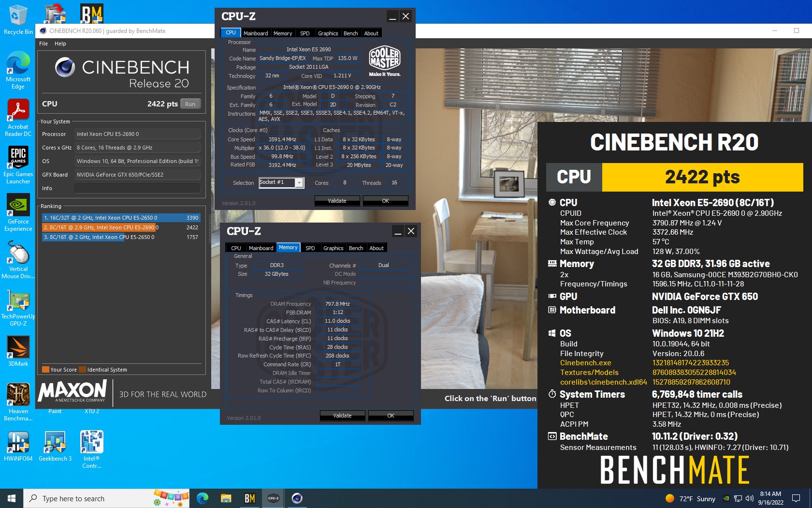Click the Processor field Intel Xeon E5-2690

(137, 134)
